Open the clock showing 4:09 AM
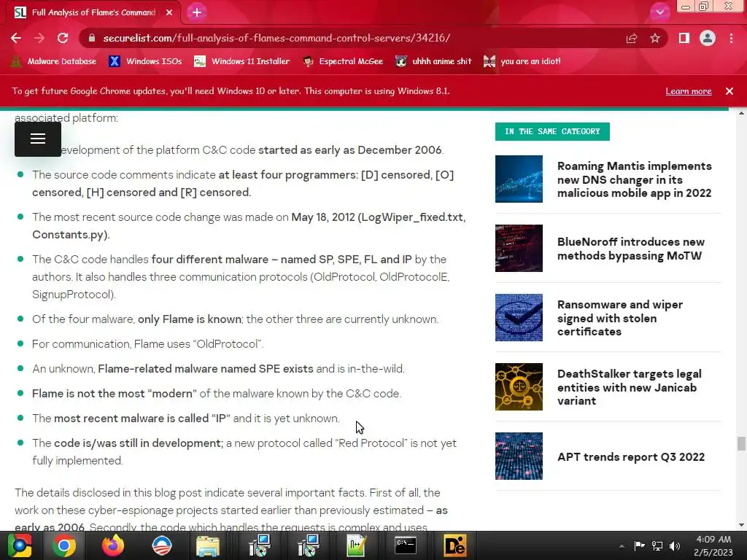The width and height of the screenshot is (747, 560). (713, 545)
